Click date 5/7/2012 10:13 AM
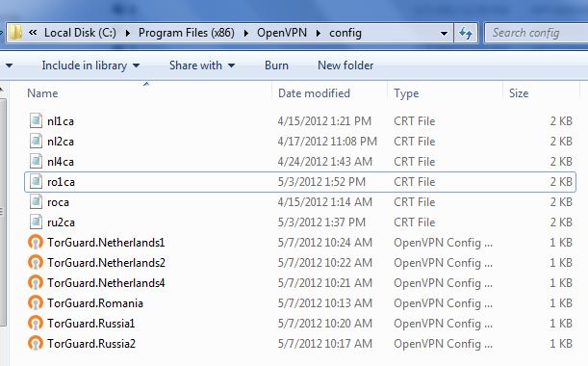The width and height of the screenshot is (588, 366). 325,303
